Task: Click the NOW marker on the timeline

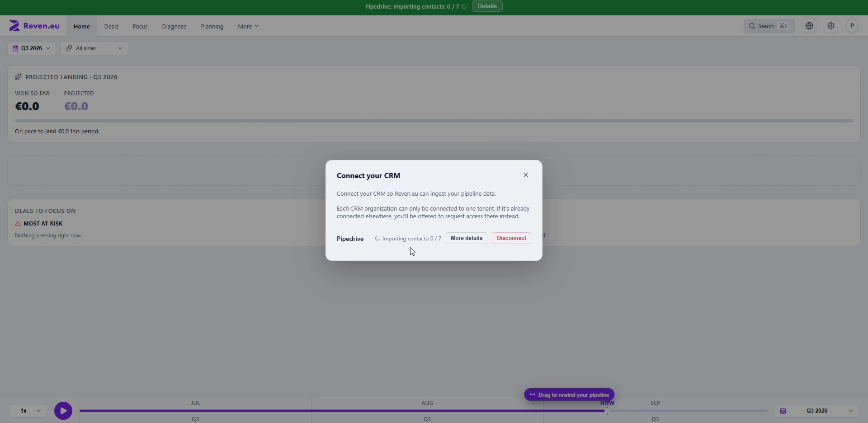Action: point(607,403)
